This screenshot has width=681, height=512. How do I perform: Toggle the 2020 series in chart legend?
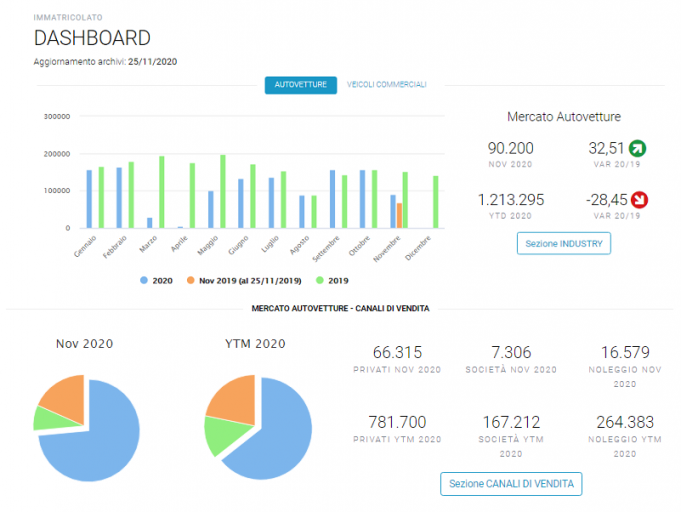pyautogui.click(x=156, y=281)
